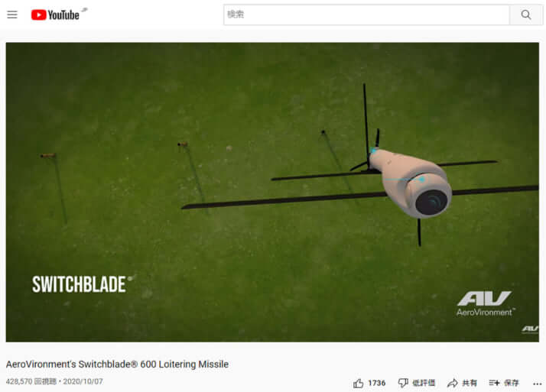The height and width of the screenshot is (392, 546).
Task: Open the three-dot more actions menu
Action: (x=537, y=384)
